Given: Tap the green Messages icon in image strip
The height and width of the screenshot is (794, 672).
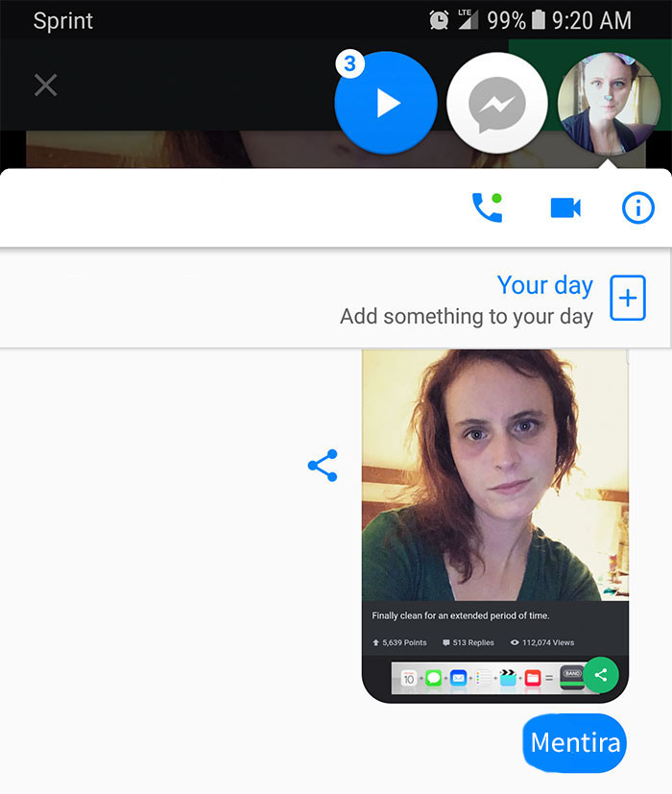Looking at the screenshot, I should pos(434,678).
